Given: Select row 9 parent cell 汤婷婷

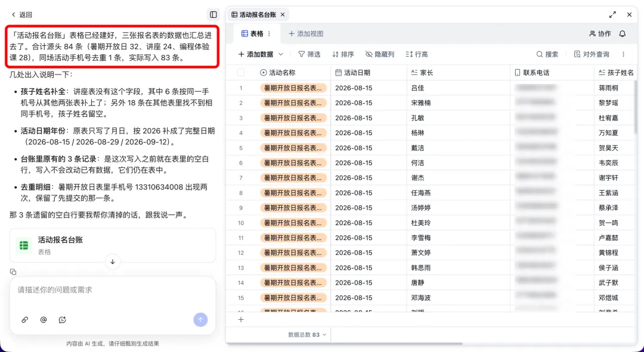Looking at the screenshot, I should [x=459, y=208].
